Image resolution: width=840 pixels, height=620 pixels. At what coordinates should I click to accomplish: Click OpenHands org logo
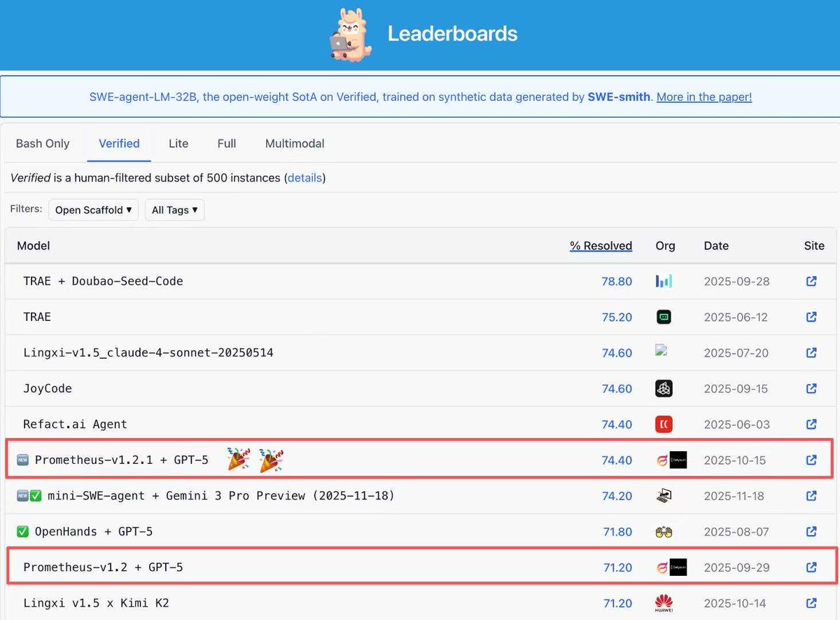[664, 532]
